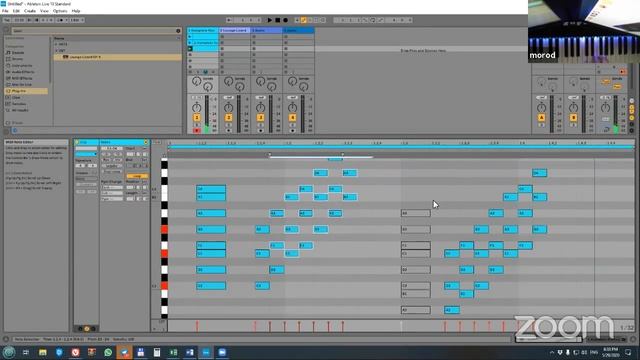Select Sounds category in browser

click(18, 53)
